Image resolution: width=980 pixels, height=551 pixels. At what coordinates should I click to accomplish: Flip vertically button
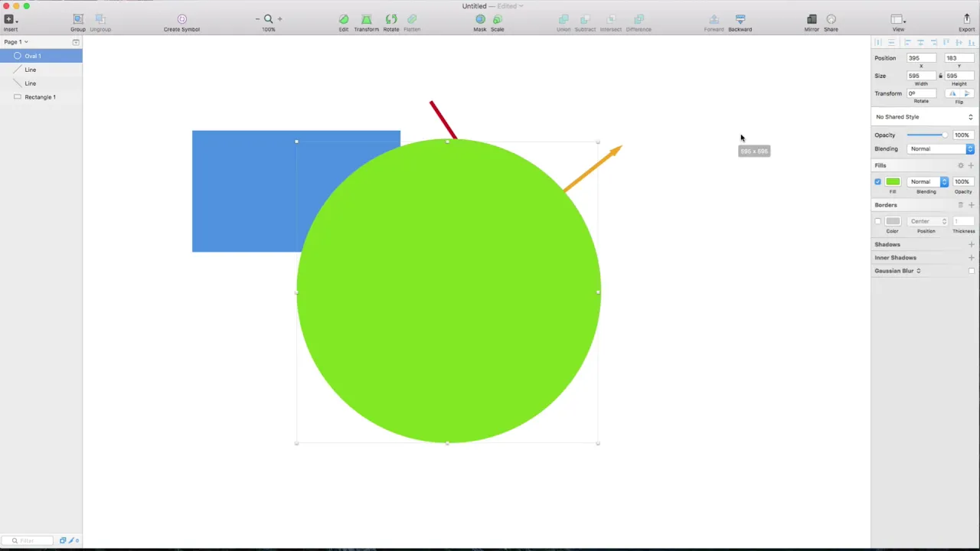(967, 93)
